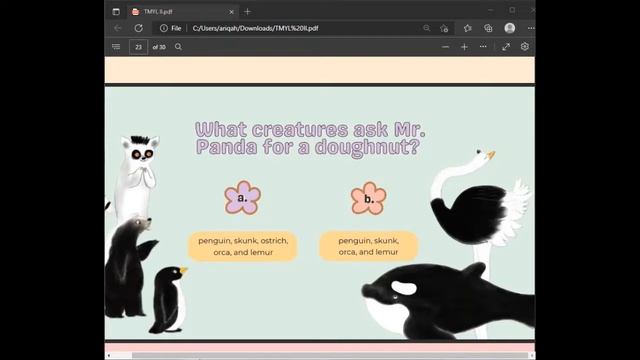Zoom in the PDF

click(464, 47)
